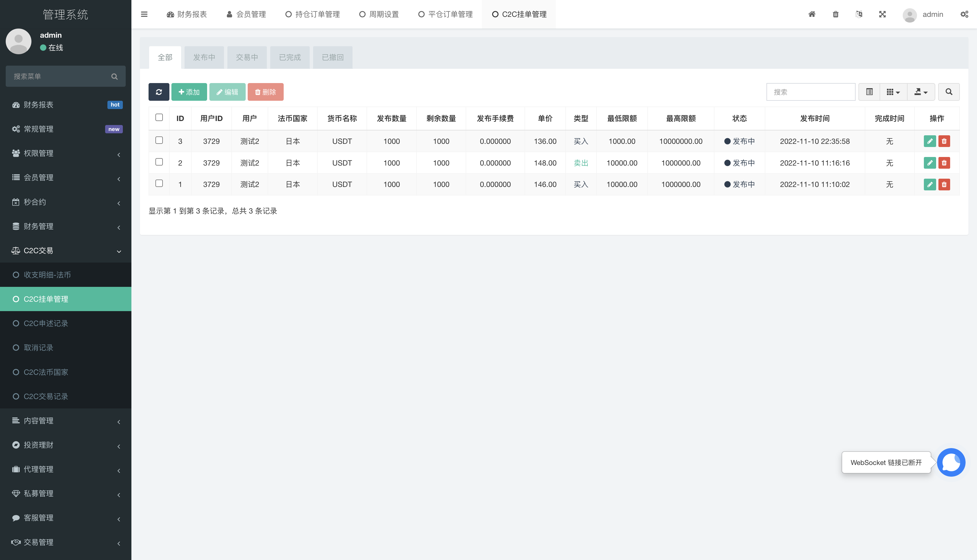The image size is (977, 560).
Task: Check the select-all header checkbox
Action: click(159, 117)
